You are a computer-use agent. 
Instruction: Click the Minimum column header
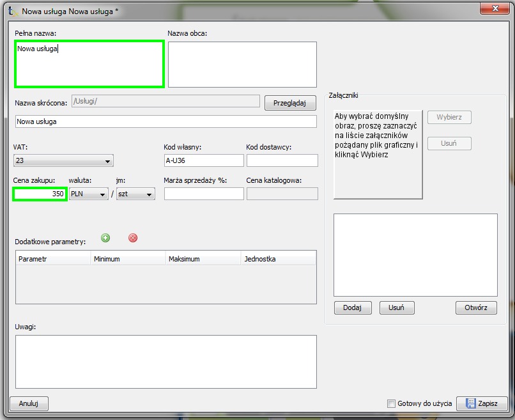(x=128, y=259)
